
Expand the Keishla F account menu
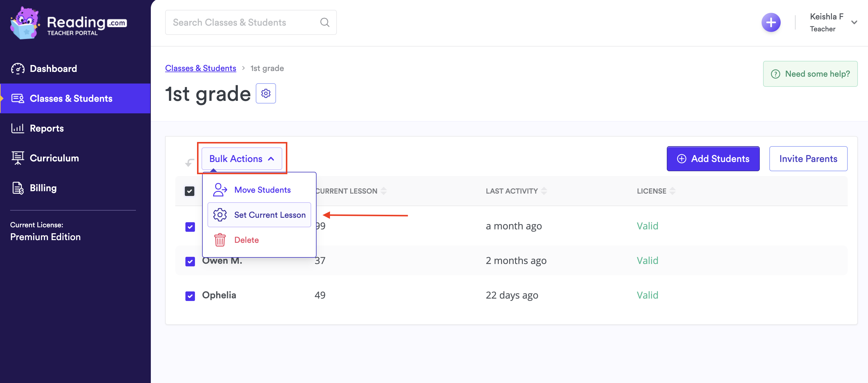coord(853,23)
